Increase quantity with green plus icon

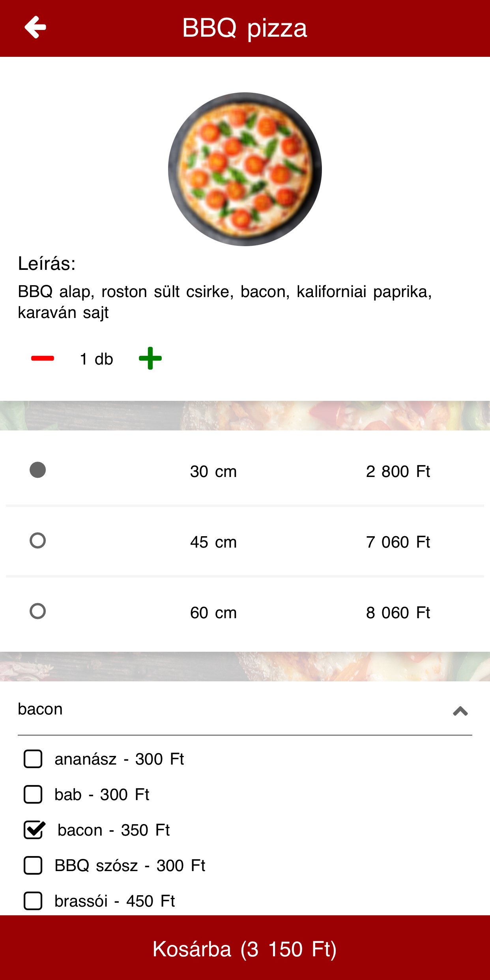pos(150,358)
